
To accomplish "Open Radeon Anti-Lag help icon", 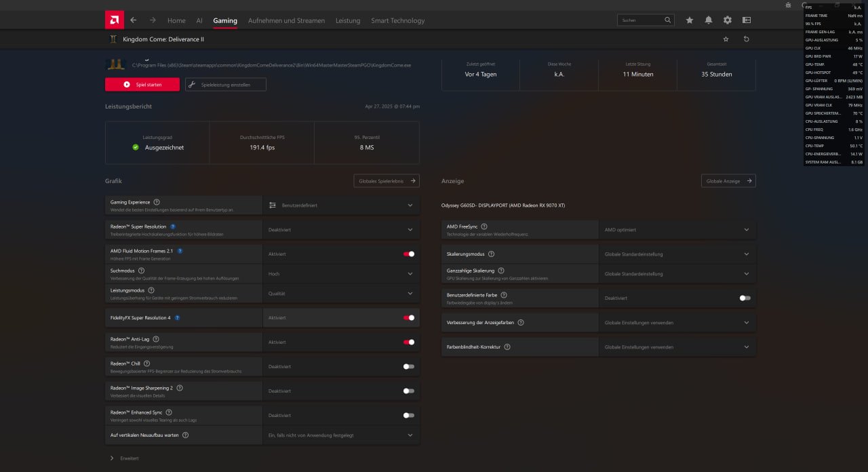I will pyautogui.click(x=156, y=339).
